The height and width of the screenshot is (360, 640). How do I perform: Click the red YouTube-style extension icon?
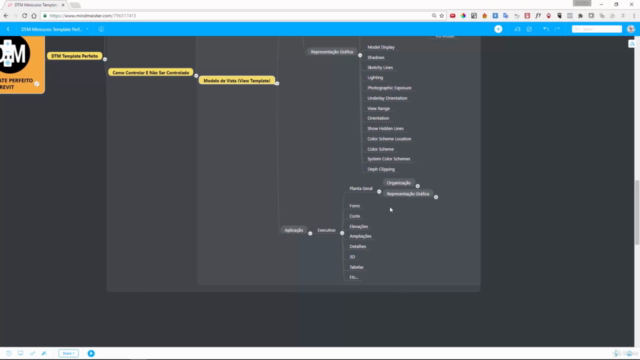pos(452,16)
